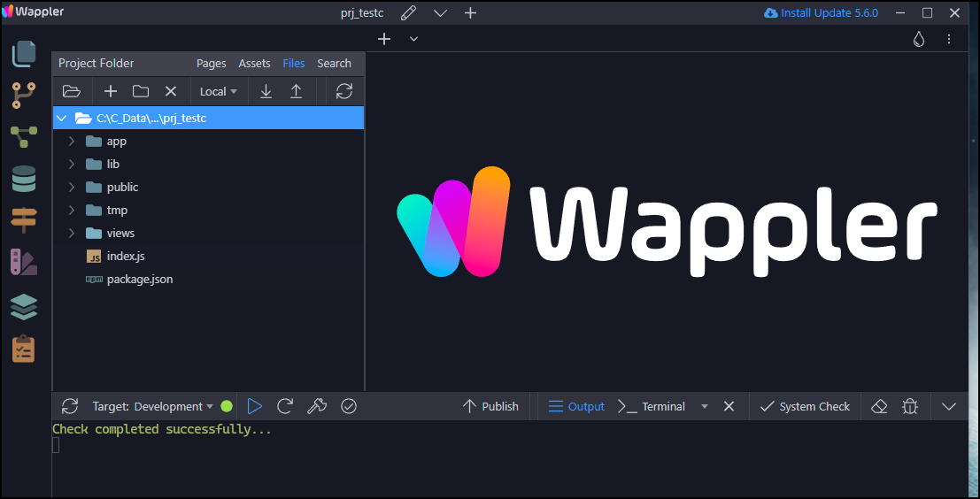Open the Local target dropdown

tap(218, 91)
